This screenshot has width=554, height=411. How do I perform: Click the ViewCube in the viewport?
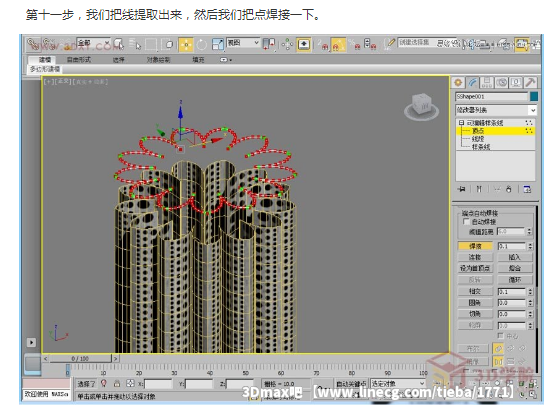pyautogui.click(x=422, y=106)
